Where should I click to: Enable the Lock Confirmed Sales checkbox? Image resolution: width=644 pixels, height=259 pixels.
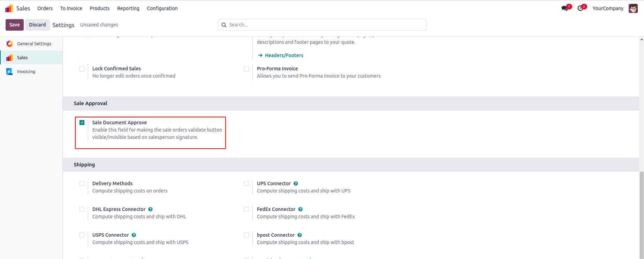(82, 69)
